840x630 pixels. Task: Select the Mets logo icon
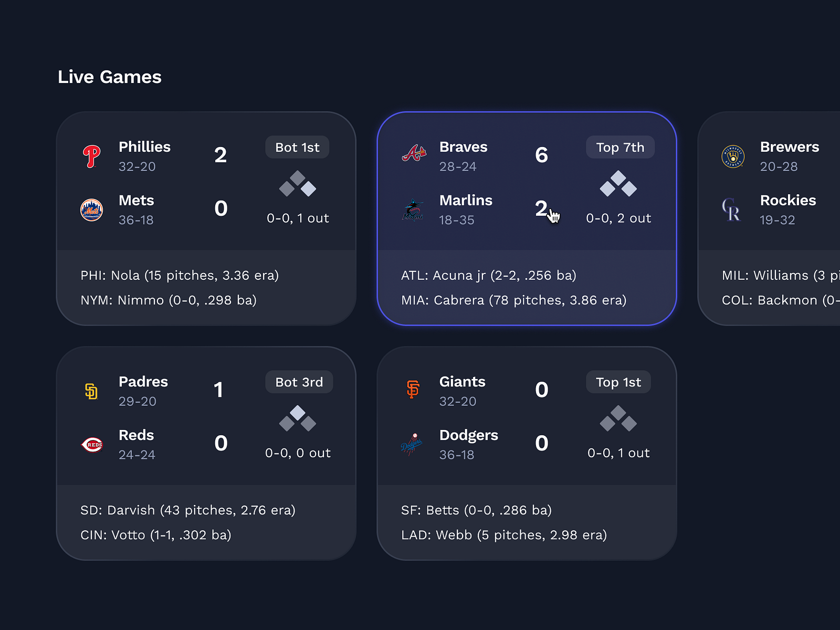(x=91, y=209)
